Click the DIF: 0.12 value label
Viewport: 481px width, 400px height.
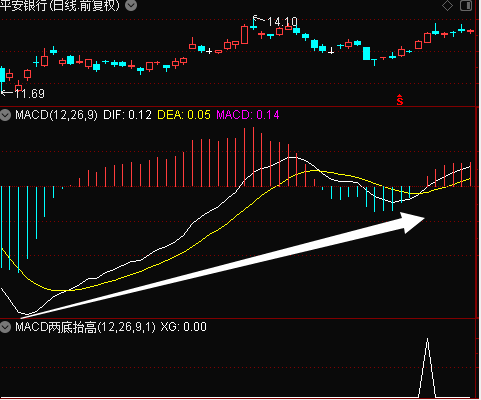click(x=127, y=115)
